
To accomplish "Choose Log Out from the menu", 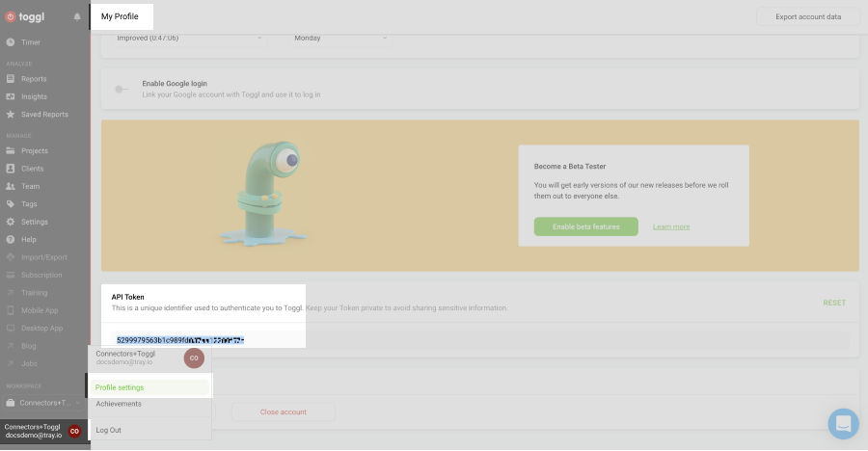I will (109, 430).
